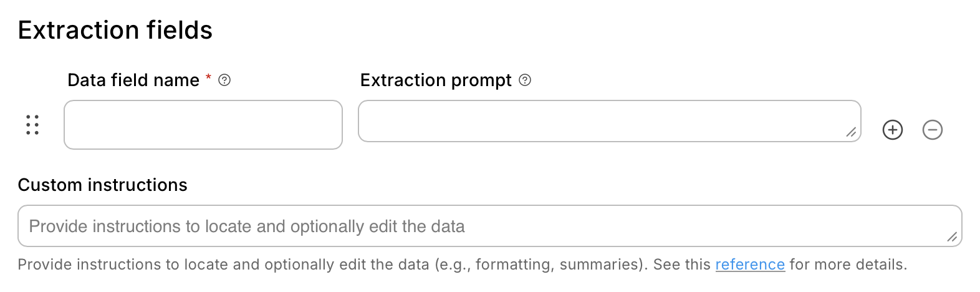Viewport: 980px width, 292px height.
Task: Focus the Data field name input box
Action: (203, 125)
